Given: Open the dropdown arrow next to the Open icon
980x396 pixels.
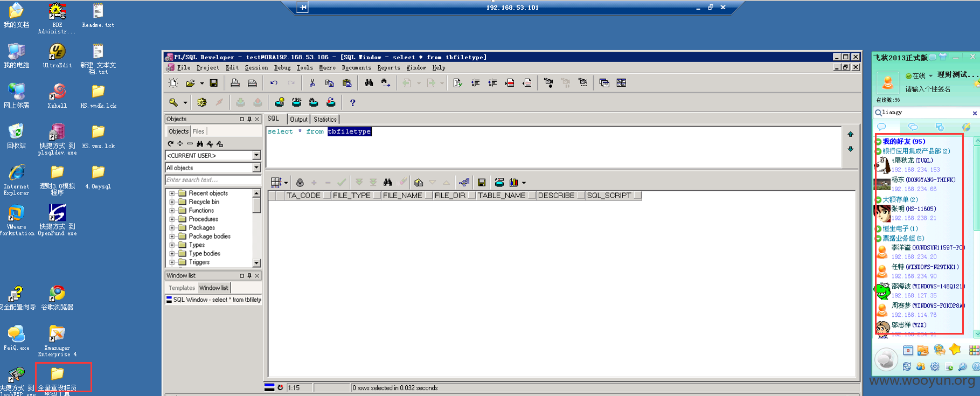Looking at the screenshot, I should 202,83.
